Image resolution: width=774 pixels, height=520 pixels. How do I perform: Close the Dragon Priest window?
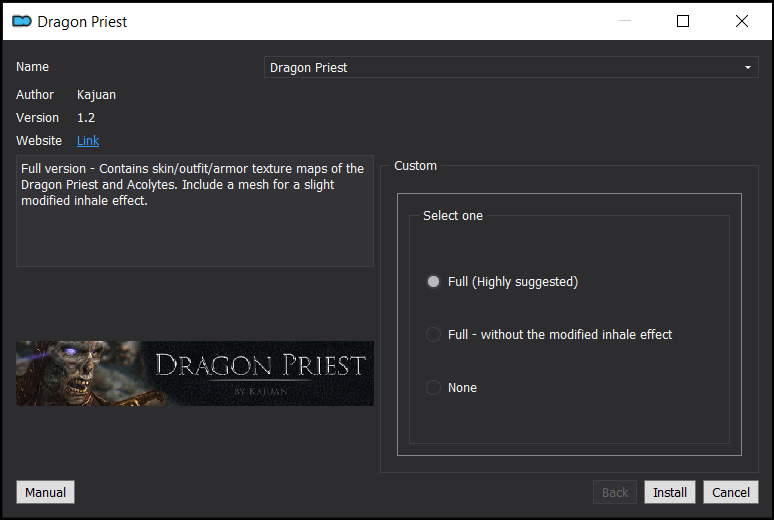(741, 21)
